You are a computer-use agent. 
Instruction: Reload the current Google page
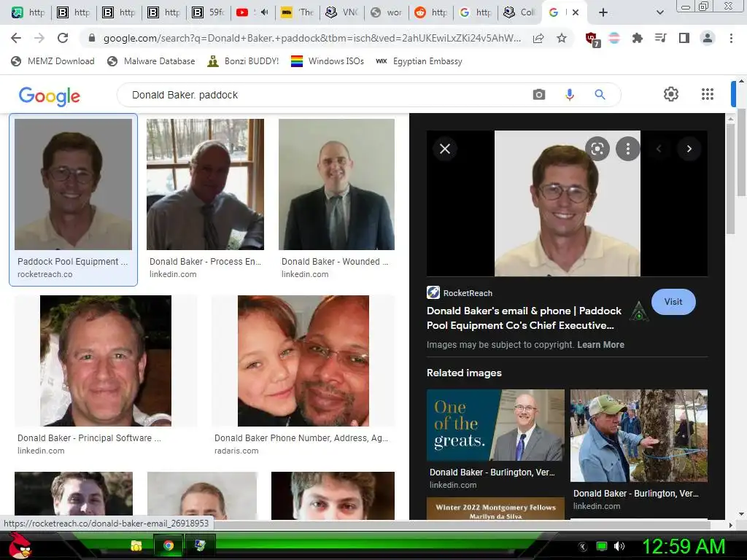pos(63,38)
